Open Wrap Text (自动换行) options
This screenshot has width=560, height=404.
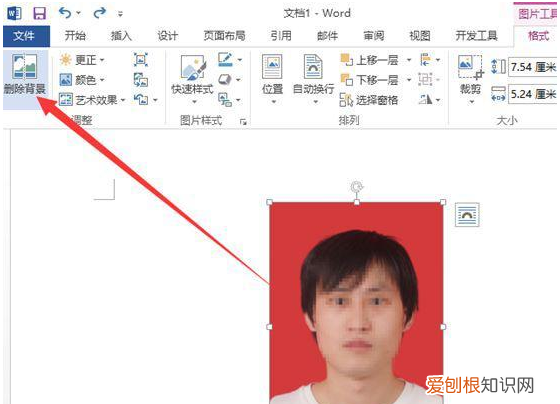[314, 79]
